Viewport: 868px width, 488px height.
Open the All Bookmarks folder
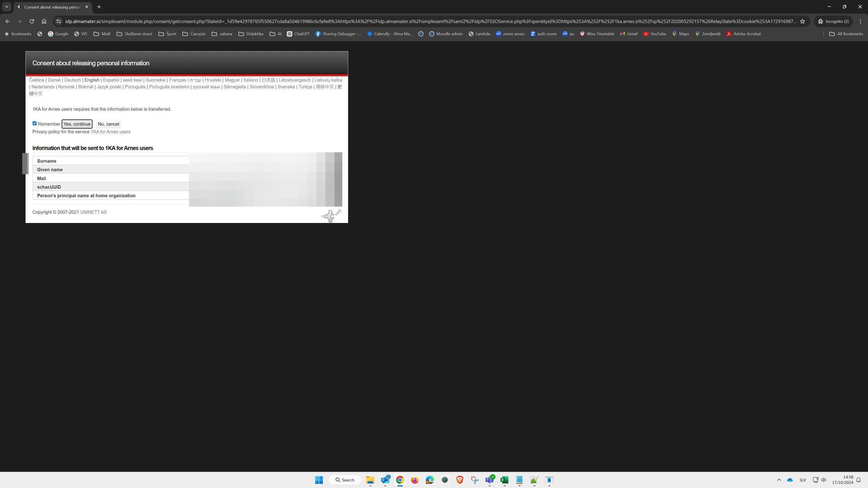tap(846, 34)
